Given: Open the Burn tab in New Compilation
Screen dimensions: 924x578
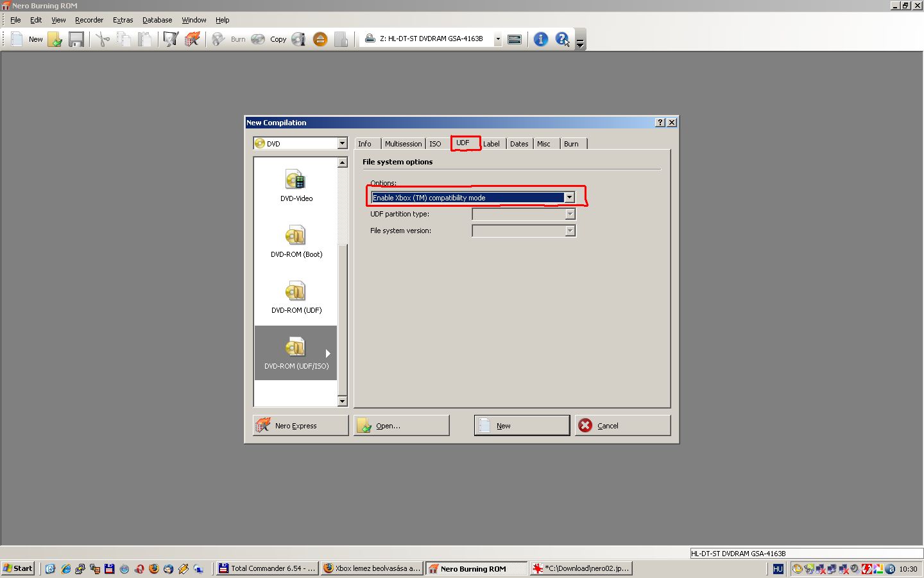Looking at the screenshot, I should [x=571, y=144].
